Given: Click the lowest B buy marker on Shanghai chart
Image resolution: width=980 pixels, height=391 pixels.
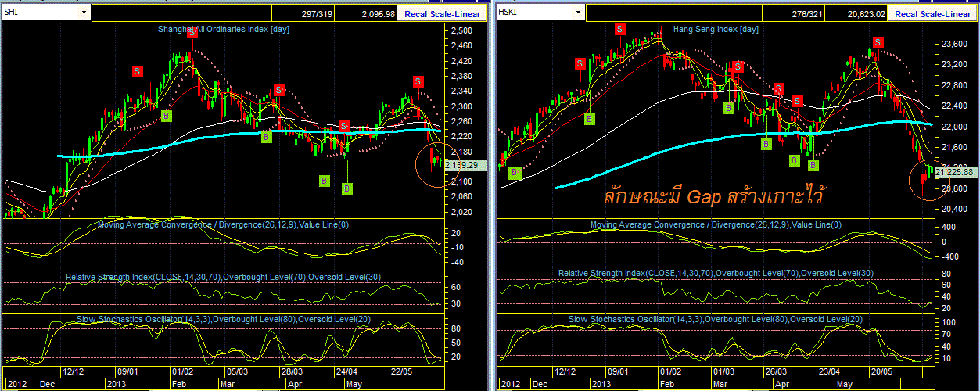Looking at the screenshot, I should [346, 188].
